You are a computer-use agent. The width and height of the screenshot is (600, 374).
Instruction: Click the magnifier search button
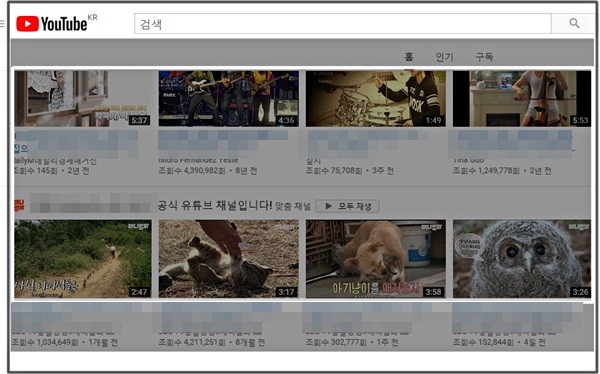573,24
